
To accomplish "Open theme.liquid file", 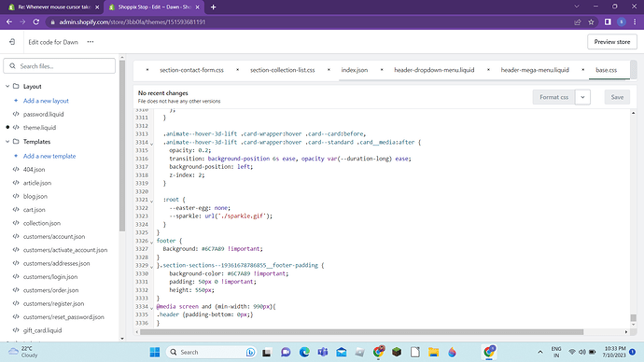I will [x=39, y=128].
